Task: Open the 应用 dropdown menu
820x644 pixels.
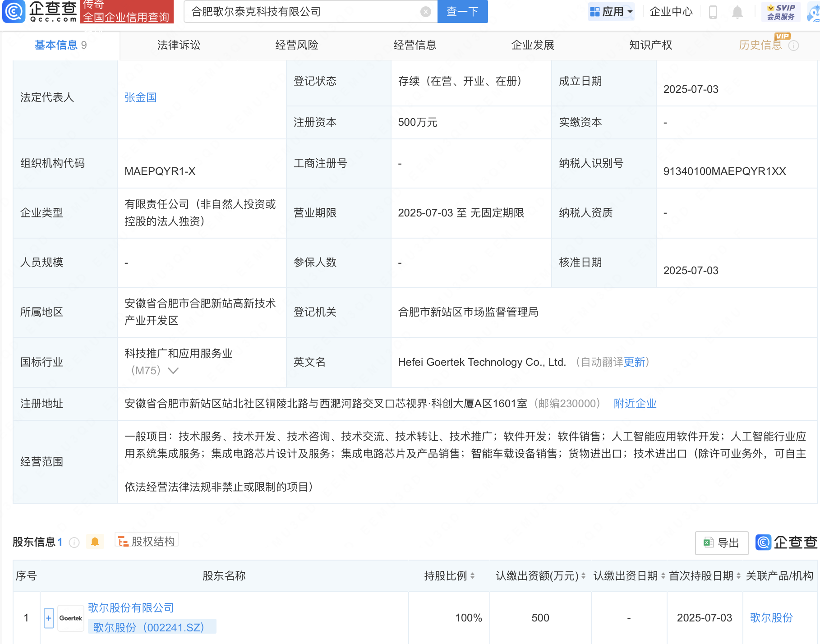Action: click(611, 12)
